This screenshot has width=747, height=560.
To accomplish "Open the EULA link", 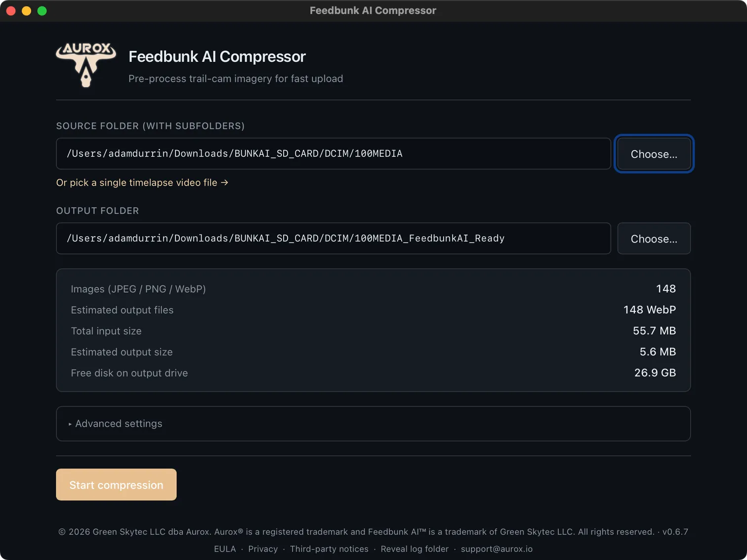I will point(225,549).
